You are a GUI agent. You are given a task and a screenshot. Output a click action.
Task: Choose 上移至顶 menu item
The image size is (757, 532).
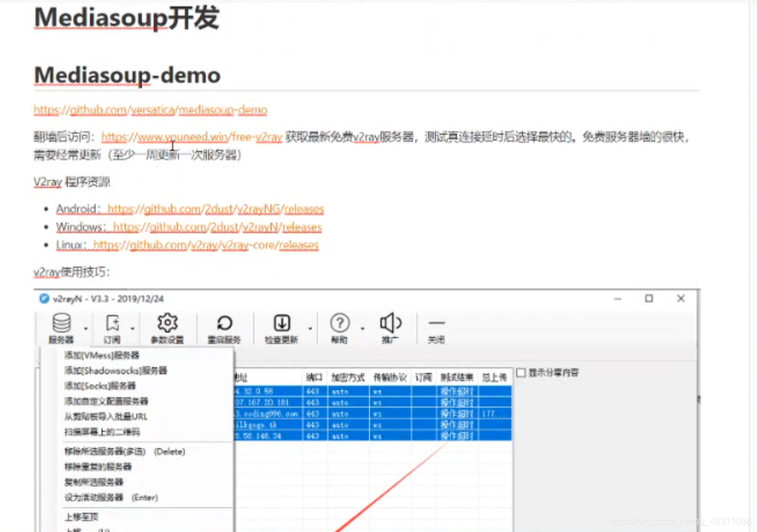coord(82,517)
